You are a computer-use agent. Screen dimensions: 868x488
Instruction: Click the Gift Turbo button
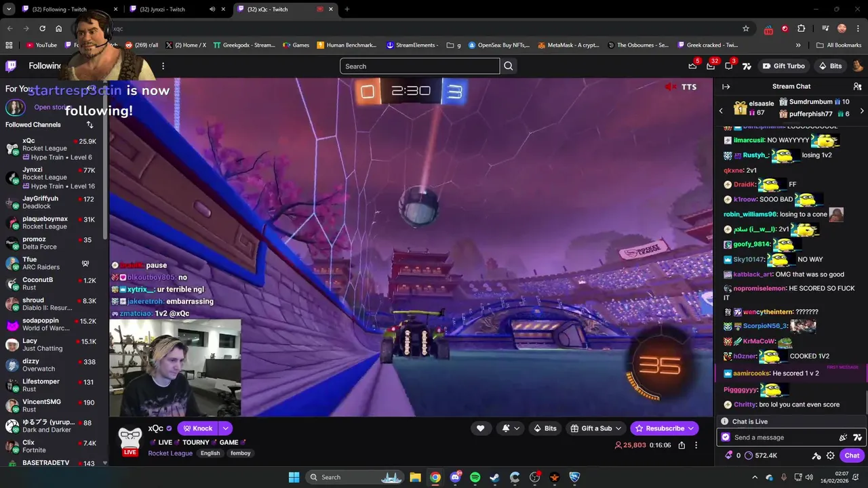pyautogui.click(x=783, y=66)
